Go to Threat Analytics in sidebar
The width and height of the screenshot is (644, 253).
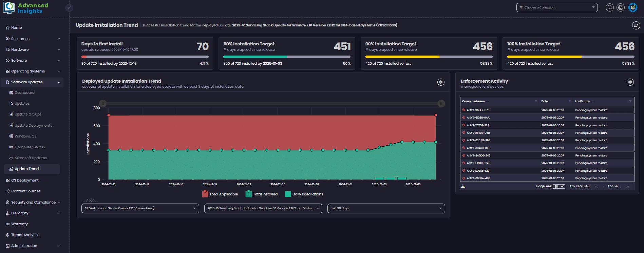tap(25, 235)
